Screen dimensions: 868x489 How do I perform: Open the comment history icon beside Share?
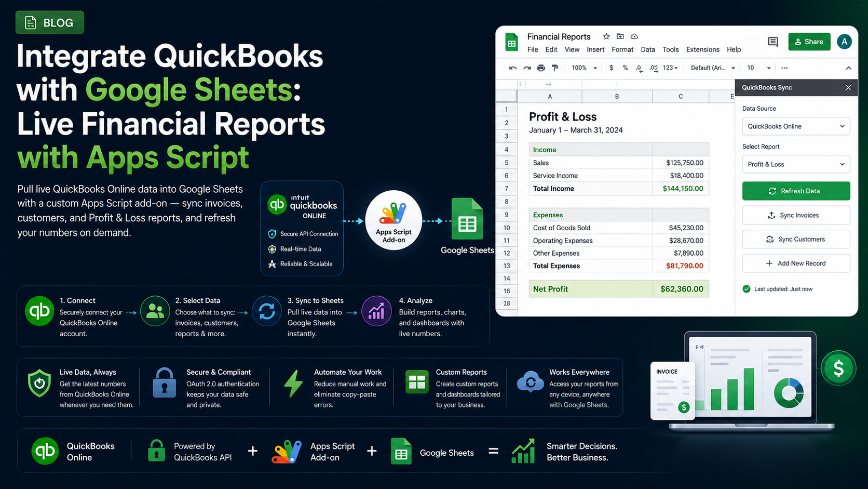772,42
